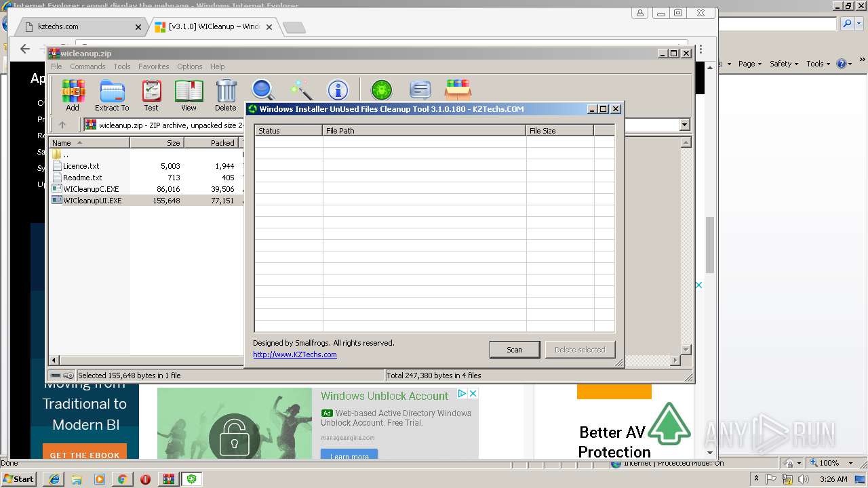The height and width of the screenshot is (488, 868).
Task: Go back in the Chrome browser
Action: coord(25,49)
